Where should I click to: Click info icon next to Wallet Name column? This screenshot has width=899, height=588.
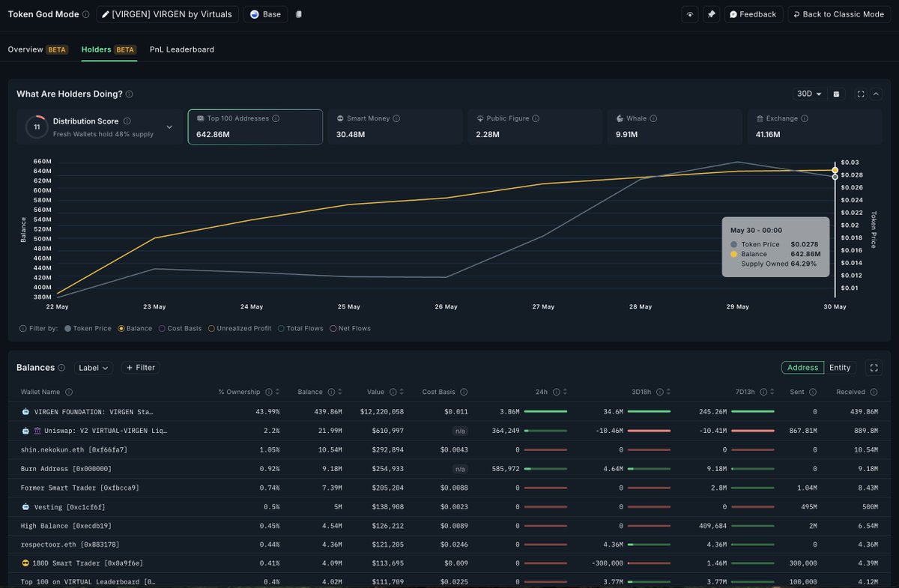(x=69, y=392)
